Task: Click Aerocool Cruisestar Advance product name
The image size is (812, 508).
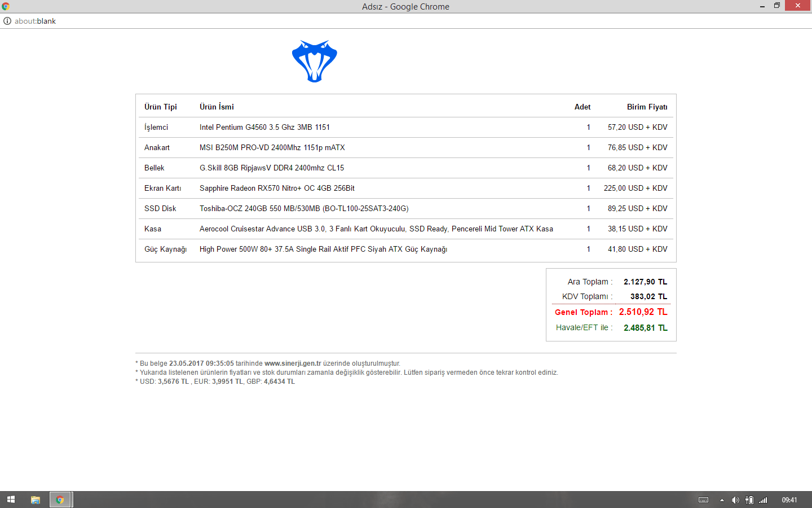Action: [x=376, y=229]
